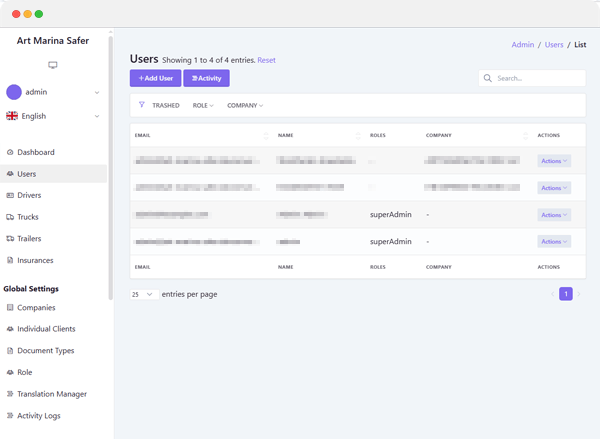600x439 pixels.
Task: Click the Trailers sidebar icon
Action: pos(10,238)
